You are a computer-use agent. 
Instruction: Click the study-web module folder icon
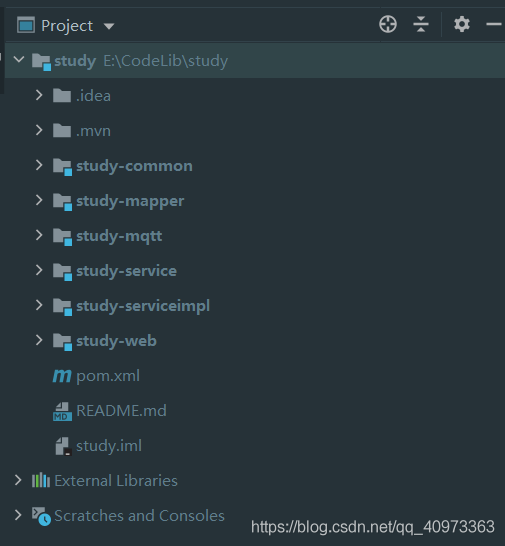tap(62, 341)
